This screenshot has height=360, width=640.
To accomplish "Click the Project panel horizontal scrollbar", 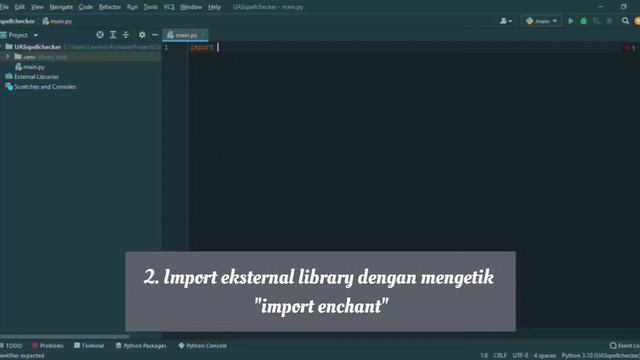I will (65, 337).
